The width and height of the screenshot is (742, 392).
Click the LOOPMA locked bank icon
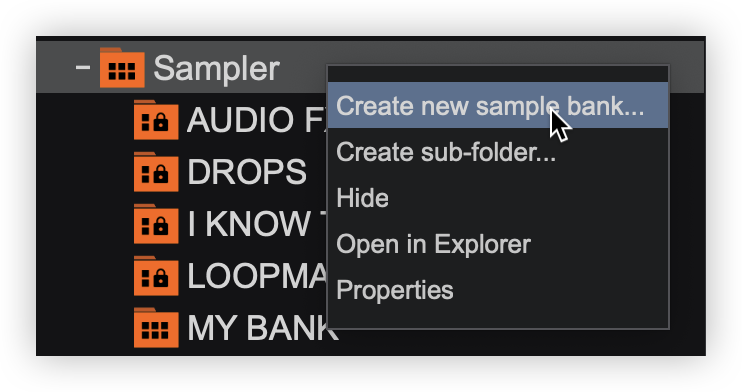click(x=156, y=276)
